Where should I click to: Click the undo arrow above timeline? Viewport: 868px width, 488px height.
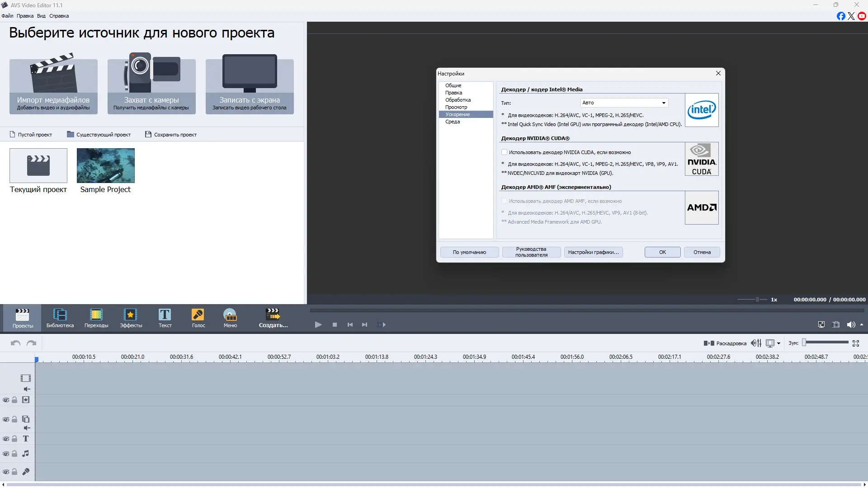pos(15,343)
